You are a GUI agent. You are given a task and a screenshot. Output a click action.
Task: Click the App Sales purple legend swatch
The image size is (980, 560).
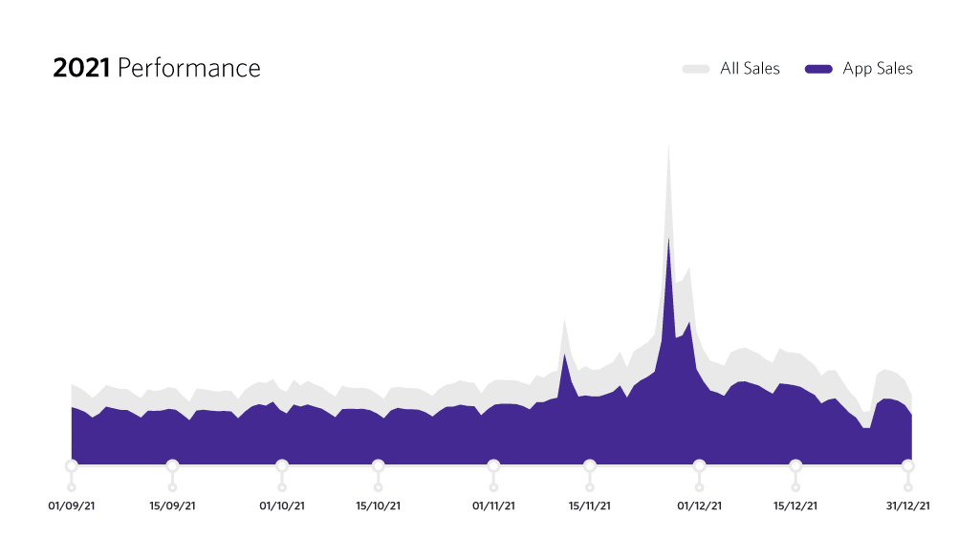tap(819, 69)
